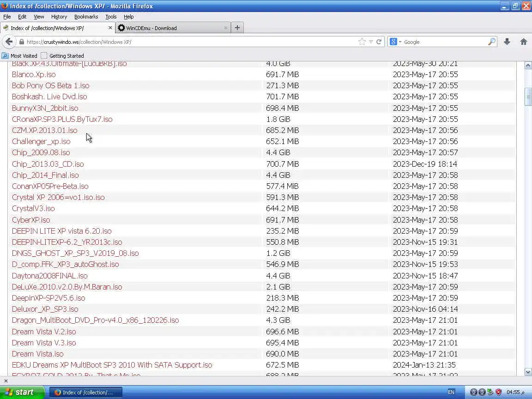Open the Edit menu
This screenshot has width=532, height=399.
point(22,17)
